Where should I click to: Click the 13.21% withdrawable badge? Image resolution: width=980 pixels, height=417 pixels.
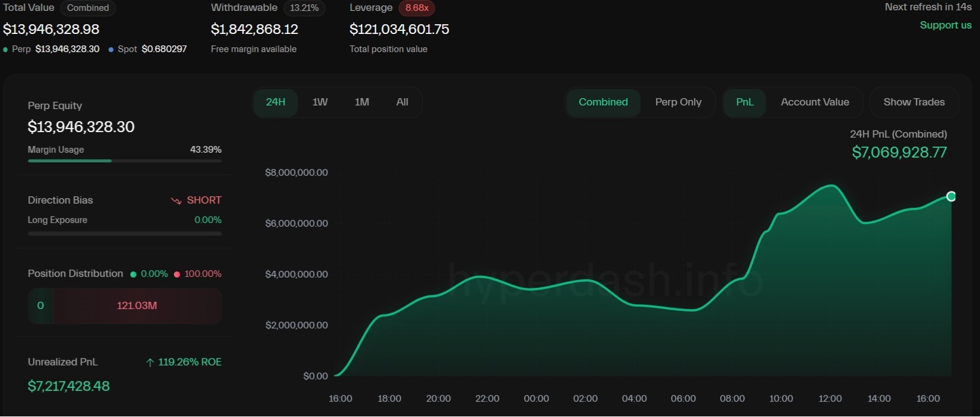(x=304, y=8)
